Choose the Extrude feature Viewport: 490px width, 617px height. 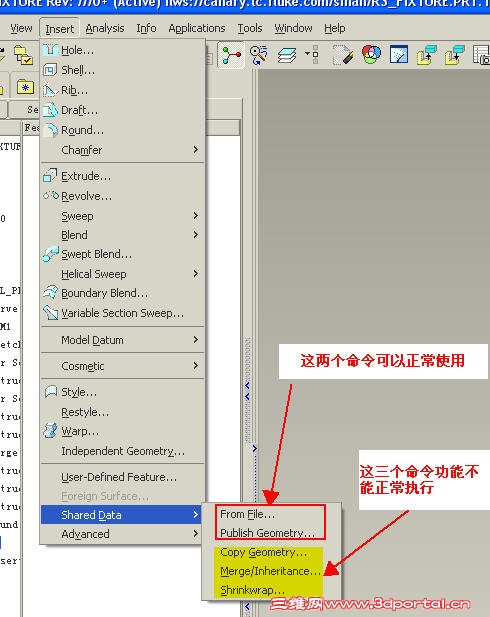coord(123,176)
